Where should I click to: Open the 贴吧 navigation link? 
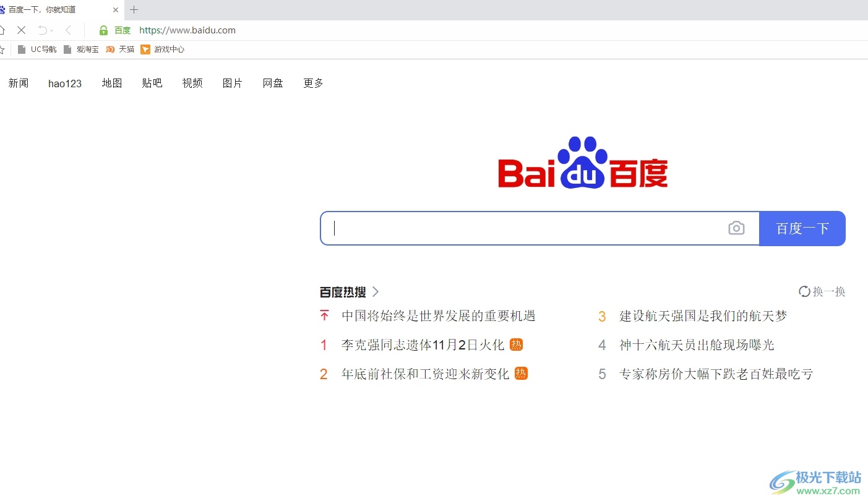[x=152, y=83]
